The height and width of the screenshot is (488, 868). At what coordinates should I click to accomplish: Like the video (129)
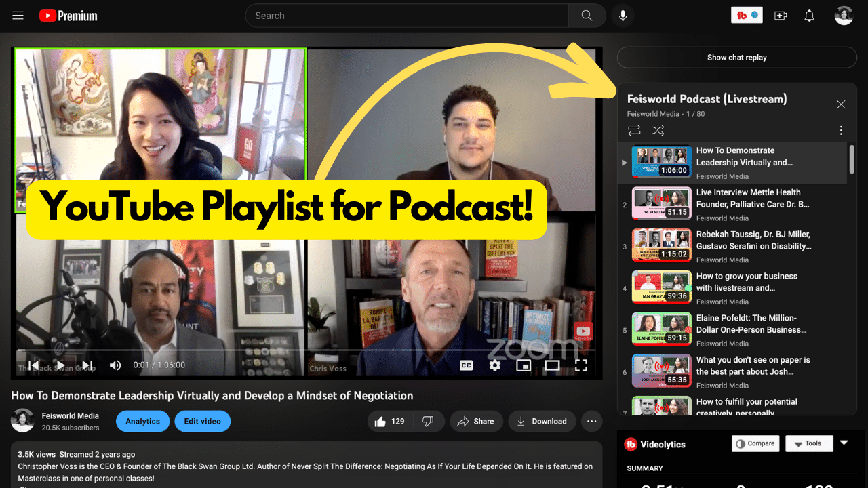pos(390,421)
